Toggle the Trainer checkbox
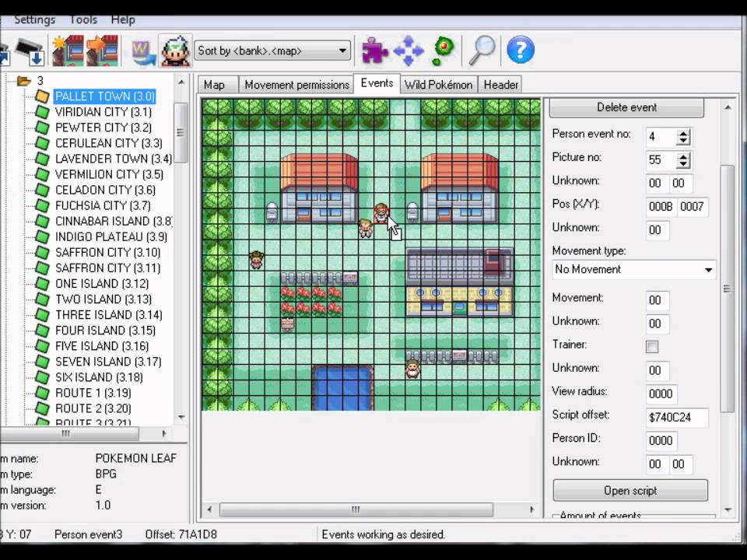747x560 pixels. (x=652, y=346)
